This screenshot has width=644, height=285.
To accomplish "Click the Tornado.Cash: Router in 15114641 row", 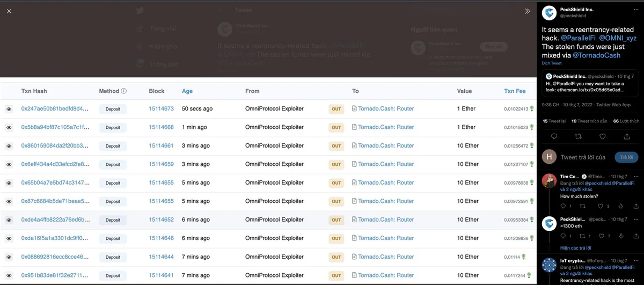I will [x=386, y=275].
